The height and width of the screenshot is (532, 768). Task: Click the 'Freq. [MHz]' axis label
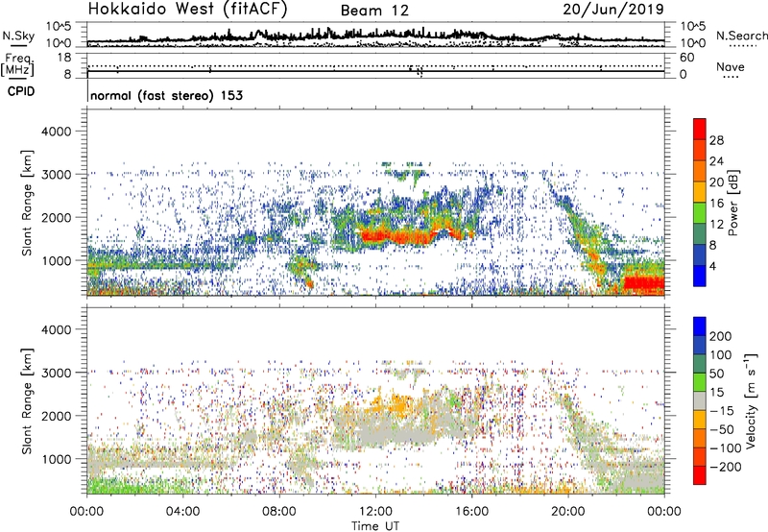tap(17, 64)
